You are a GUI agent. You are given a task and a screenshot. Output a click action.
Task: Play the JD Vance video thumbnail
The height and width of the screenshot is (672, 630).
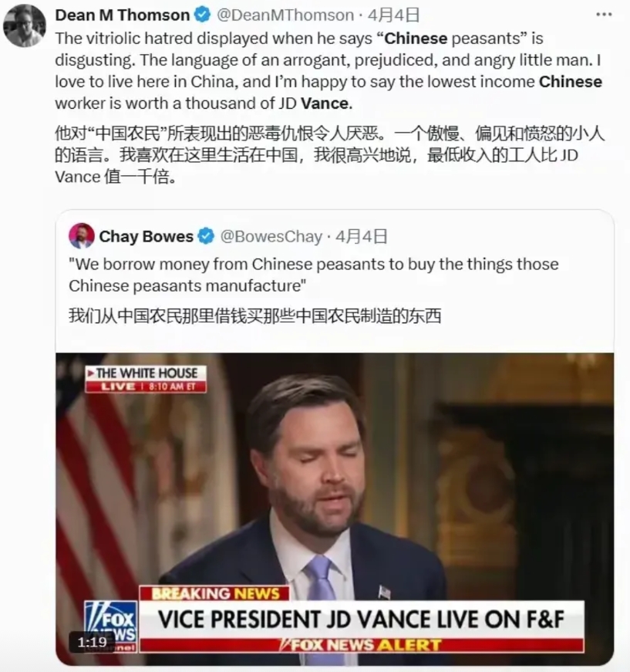(x=335, y=508)
